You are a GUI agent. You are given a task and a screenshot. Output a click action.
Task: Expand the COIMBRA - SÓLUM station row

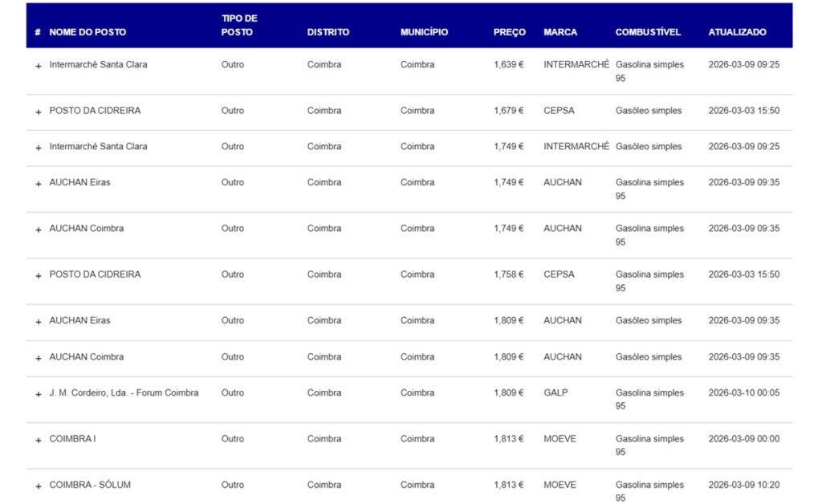tap(38, 486)
